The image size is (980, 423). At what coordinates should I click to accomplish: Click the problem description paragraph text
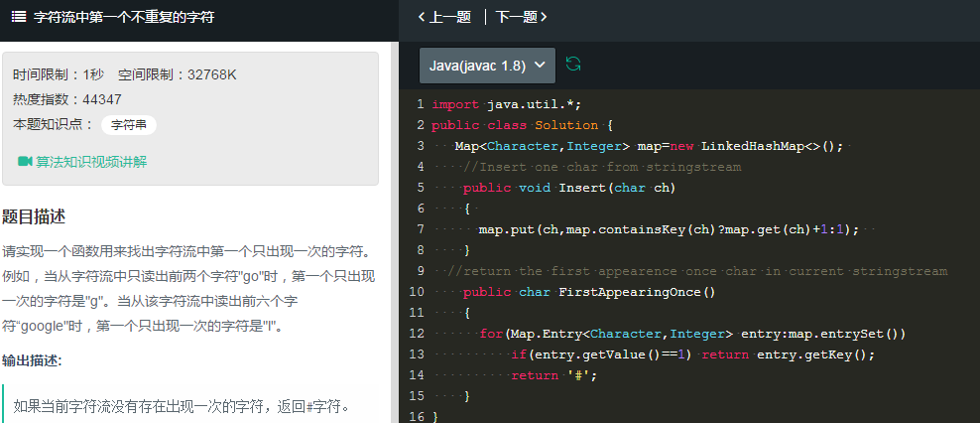click(x=188, y=290)
